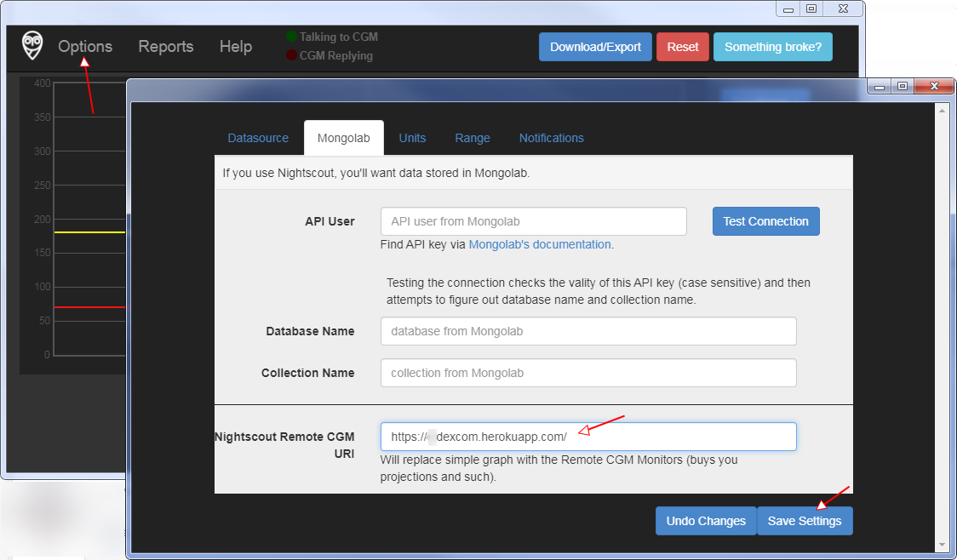Screen dimensions: 957x560
Task: Click the red low-threshold line on graph
Action: click(89, 307)
